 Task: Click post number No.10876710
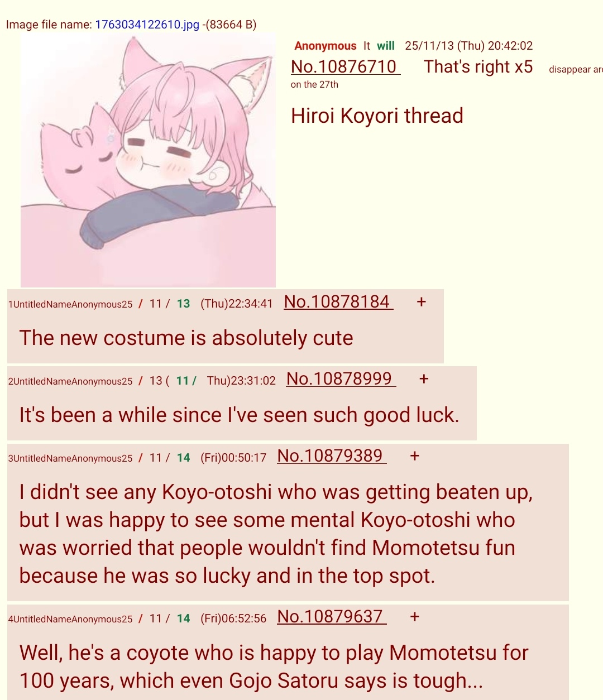click(x=345, y=66)
